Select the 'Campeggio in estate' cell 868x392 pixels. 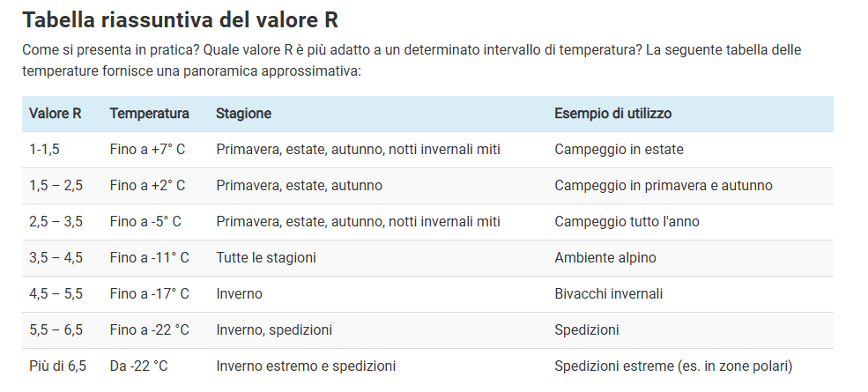click(x=619, y=150)
